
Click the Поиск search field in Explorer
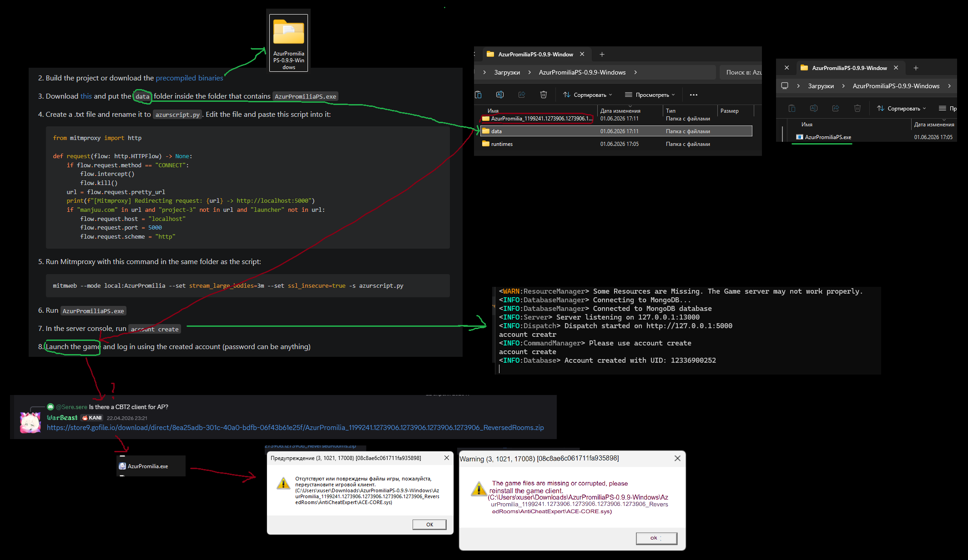point(741,72)
